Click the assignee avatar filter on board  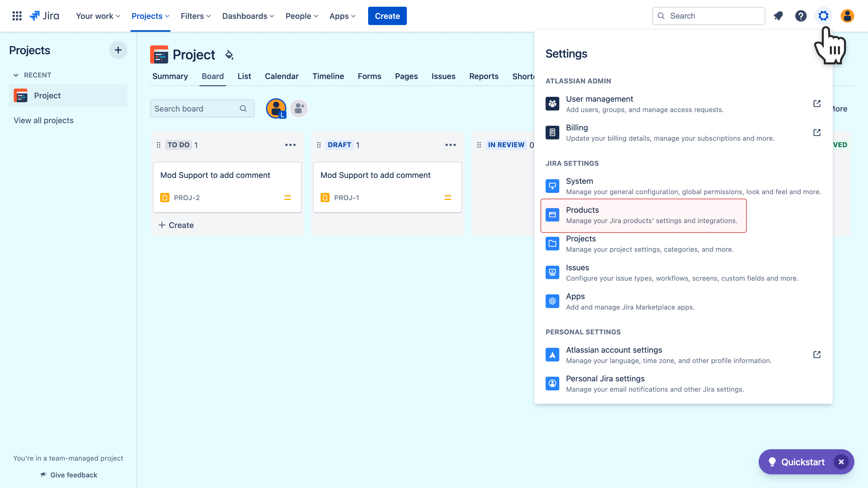[x=276, y=108]
